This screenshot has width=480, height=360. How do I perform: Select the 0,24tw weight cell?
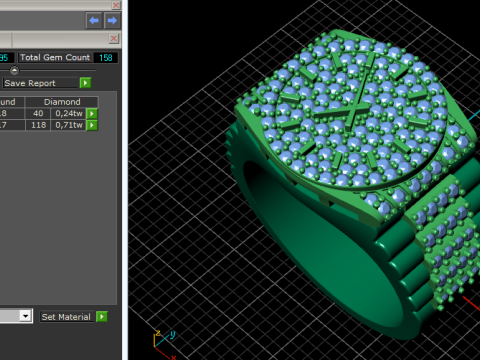69,114
